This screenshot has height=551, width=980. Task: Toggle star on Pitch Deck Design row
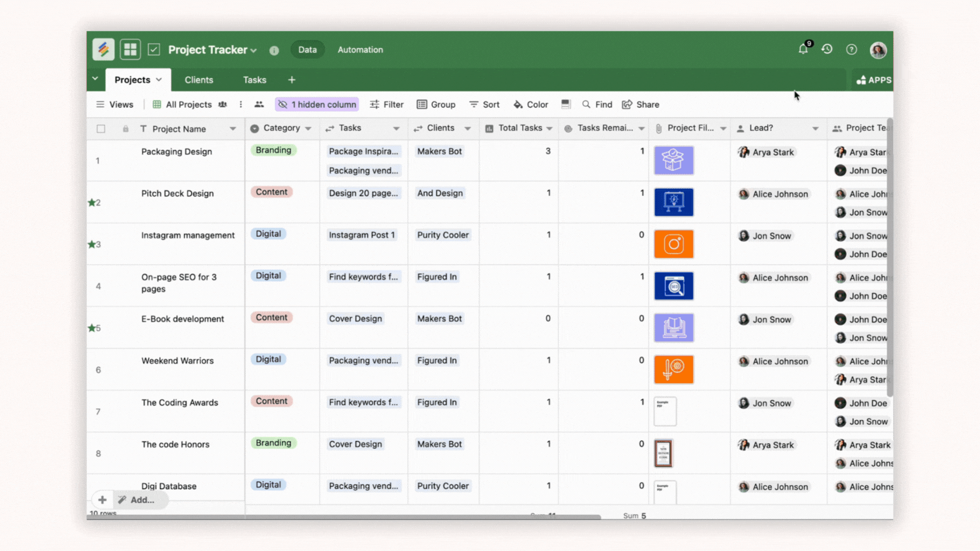[92, 202]
